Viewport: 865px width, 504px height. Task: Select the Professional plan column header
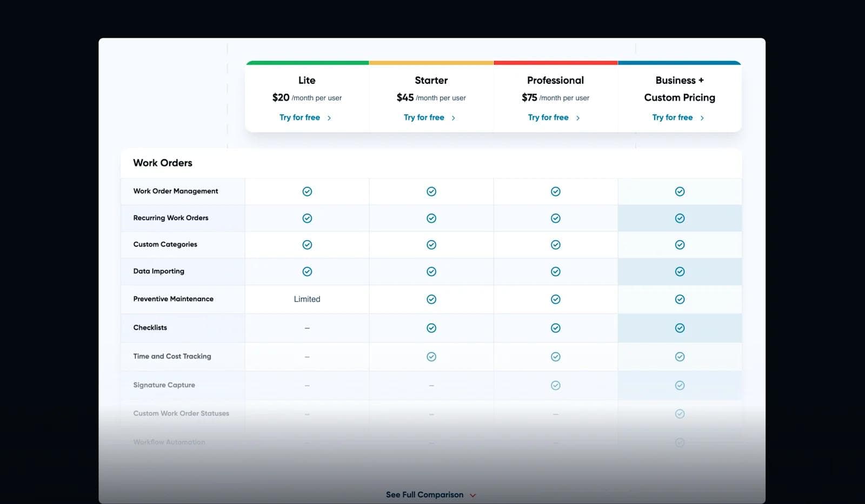point(555,80)
